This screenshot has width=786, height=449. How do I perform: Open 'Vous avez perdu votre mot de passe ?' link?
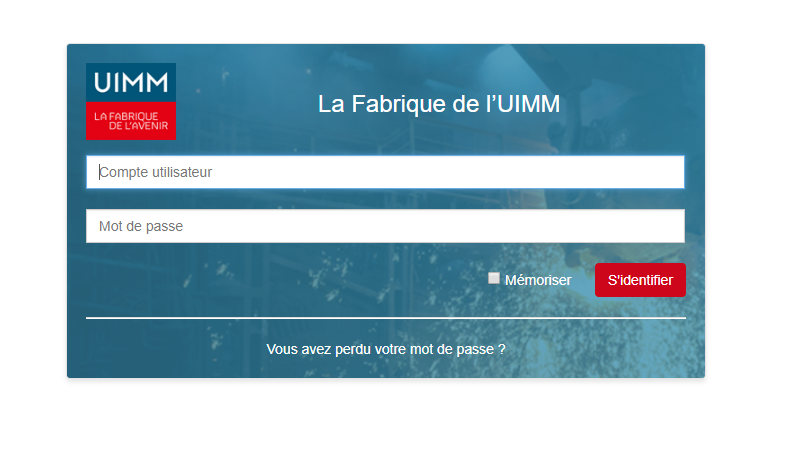click(385, 349)
